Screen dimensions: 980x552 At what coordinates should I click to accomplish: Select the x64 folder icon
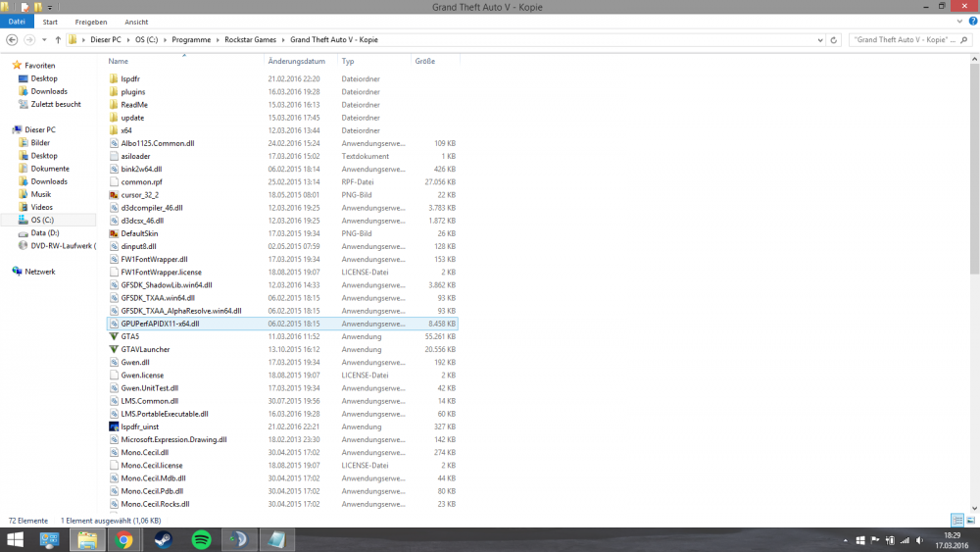pyautogui.click(x=113, y=130)
